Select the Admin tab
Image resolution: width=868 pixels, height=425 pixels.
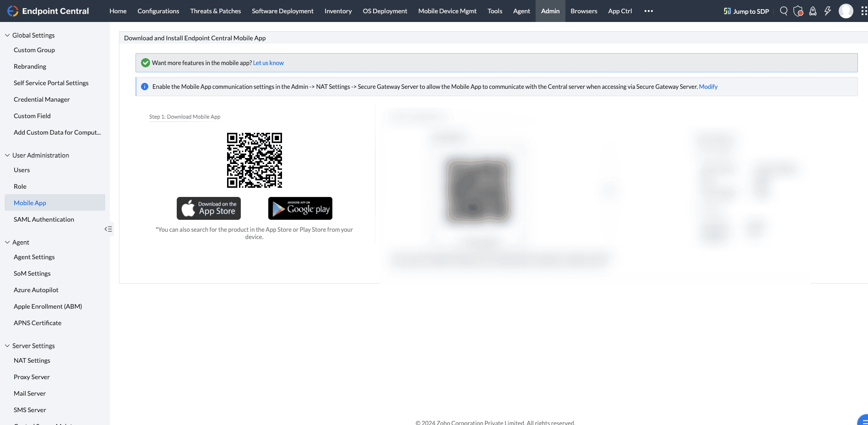point(550,11)
